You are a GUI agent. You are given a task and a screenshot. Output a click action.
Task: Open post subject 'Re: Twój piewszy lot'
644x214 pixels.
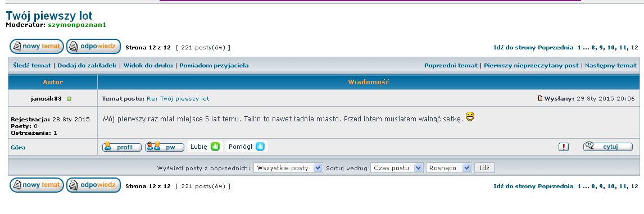[178, 99]
